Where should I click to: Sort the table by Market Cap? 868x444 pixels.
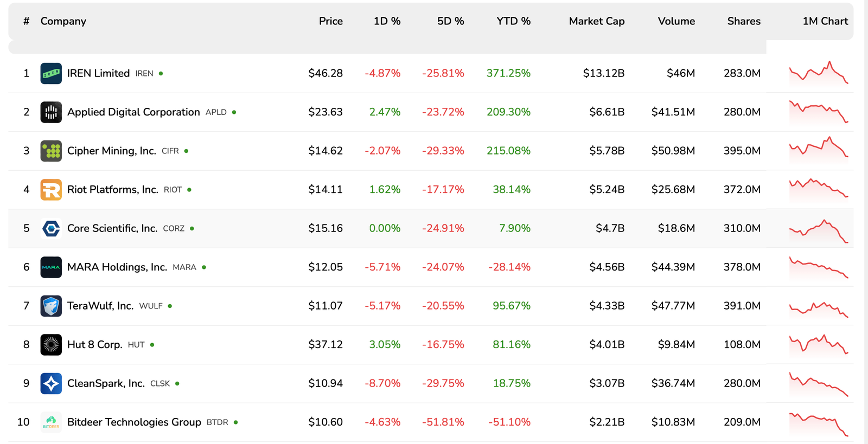(x=596, y=21)
